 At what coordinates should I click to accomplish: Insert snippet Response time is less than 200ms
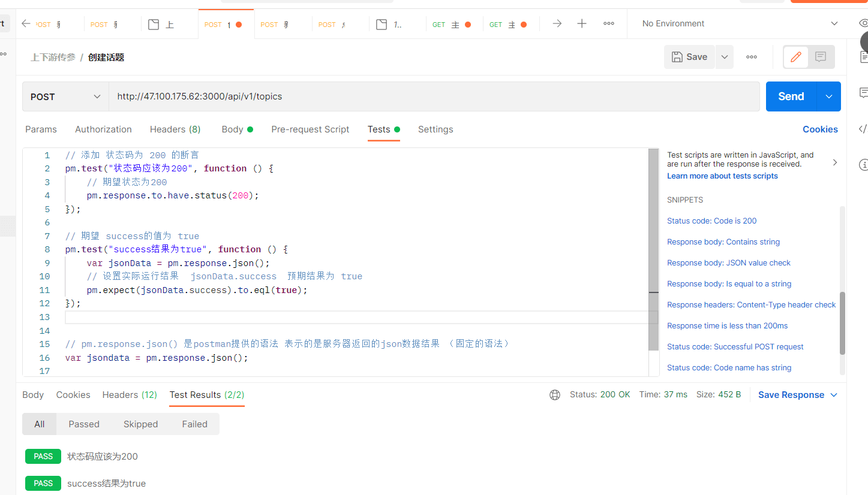tap(727, 326)
